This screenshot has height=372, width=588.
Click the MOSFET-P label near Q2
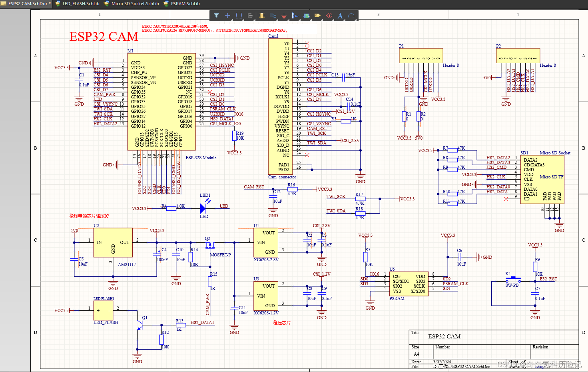[x=220, y=255]
